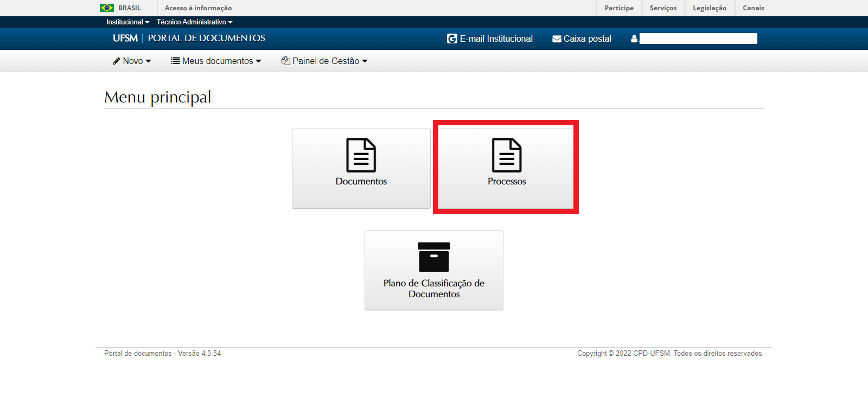The width and height of the screenshot is (868, 397).
Task: Click the Caixa postal envelope icon
Action: click(x=557, y=39)
